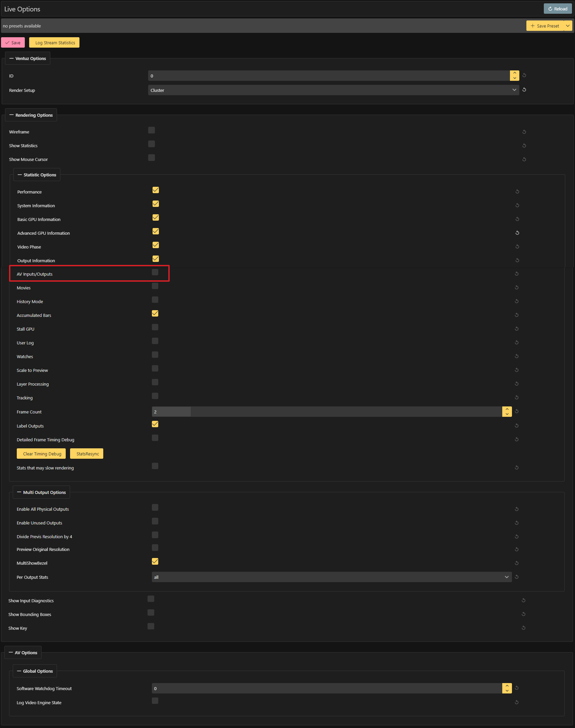Reset the Render Setup value icon
This screenshot has width=575, height=728.
click(x=524, y=90)
